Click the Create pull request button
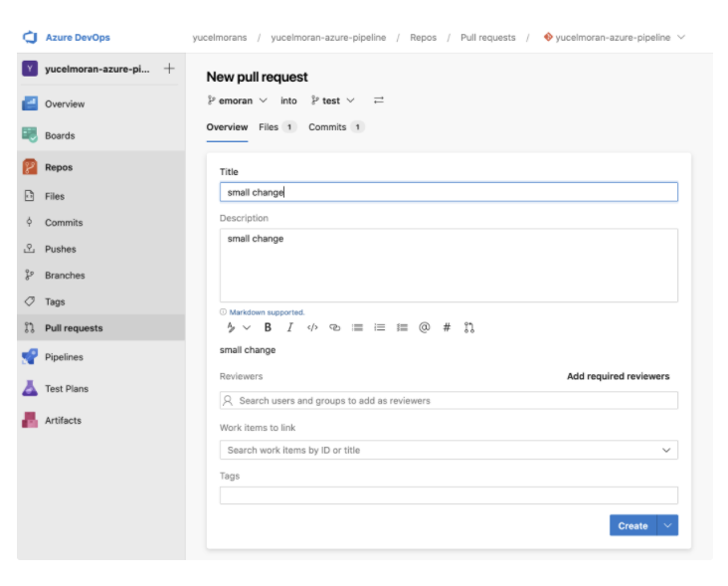Screen dimensions: 728x586 pyautogui.click(x=633, y=525)
